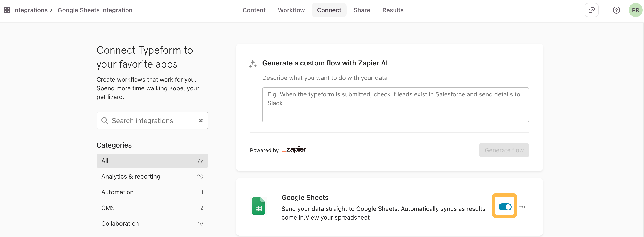Choose the CMS category
The width and height of the screenshot is (644, 237).
152,208
